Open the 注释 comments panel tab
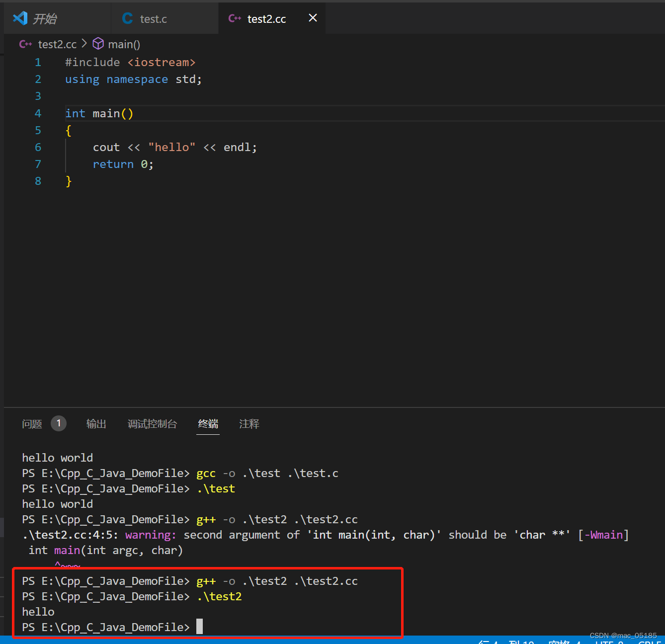The width and height of the screenshot is (665, 644). click(249, 424)
